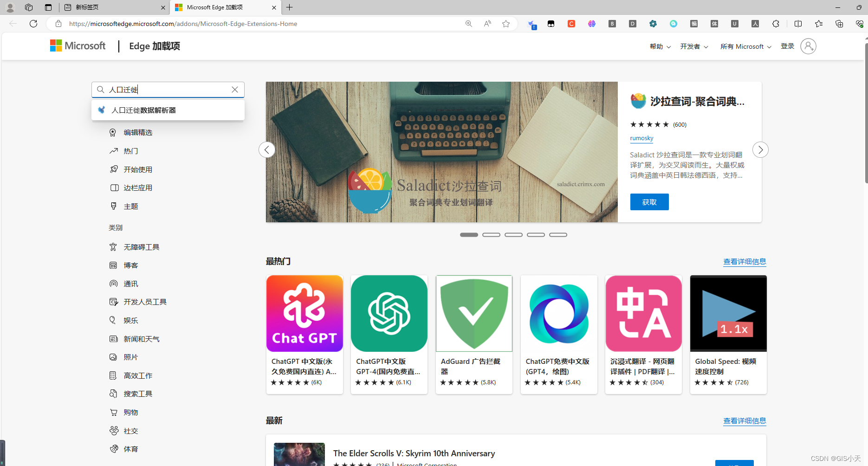Viewport: 868px width, 466px height.
Task: Click 获取 button for 沙拉查词
Action: click(649, 202)
